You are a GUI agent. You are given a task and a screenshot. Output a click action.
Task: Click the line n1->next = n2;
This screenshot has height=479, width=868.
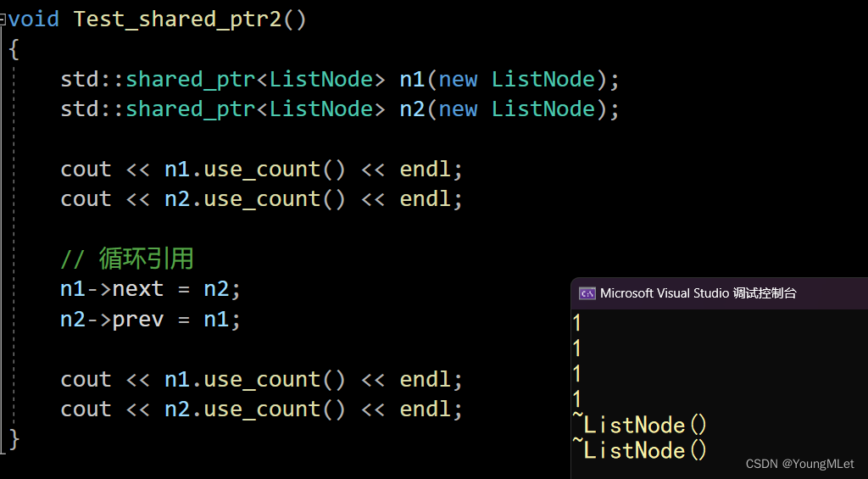tap(151, 289)
